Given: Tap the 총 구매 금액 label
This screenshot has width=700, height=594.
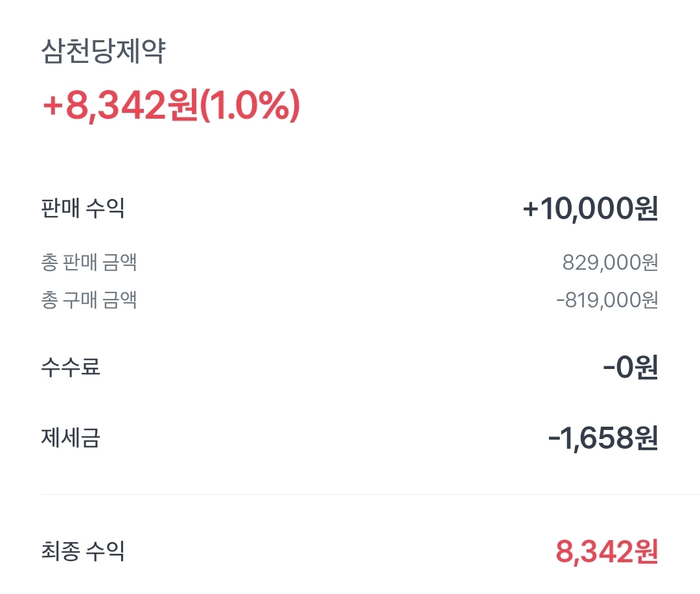Looking at the screenshot, I should [89, 300].
